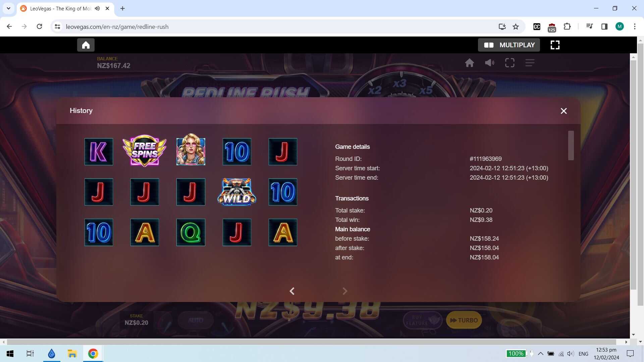Click the next-round arrow in History

344,291
